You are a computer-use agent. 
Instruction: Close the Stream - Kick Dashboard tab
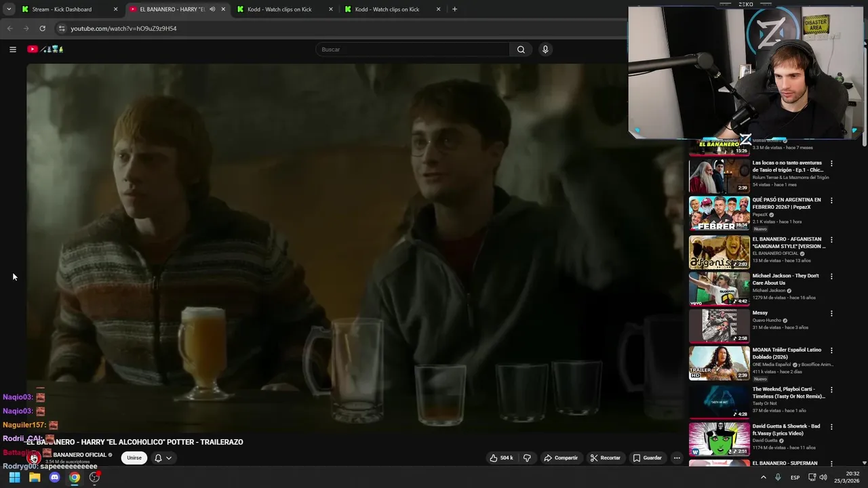115,9
